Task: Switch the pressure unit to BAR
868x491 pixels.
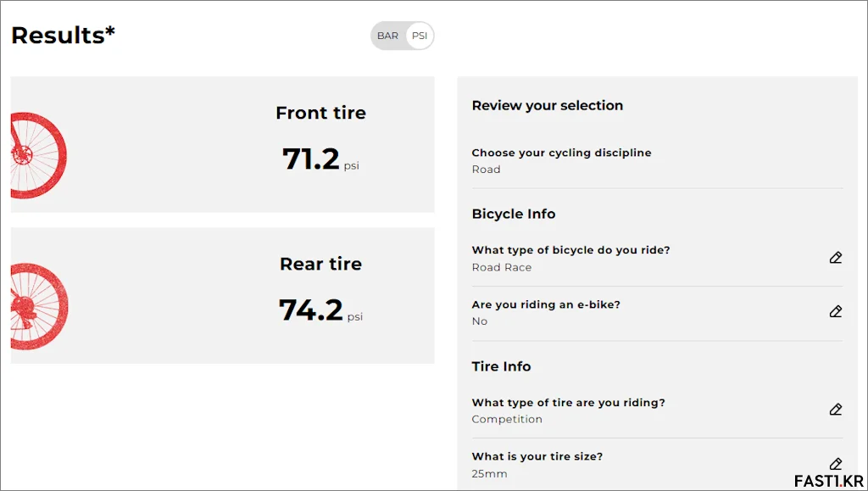Action: [387, 36]
